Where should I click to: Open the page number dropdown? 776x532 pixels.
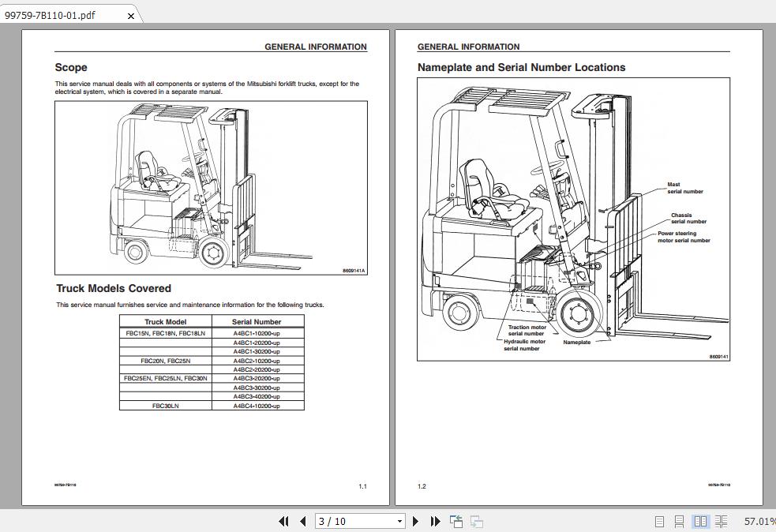pos(400,522)
